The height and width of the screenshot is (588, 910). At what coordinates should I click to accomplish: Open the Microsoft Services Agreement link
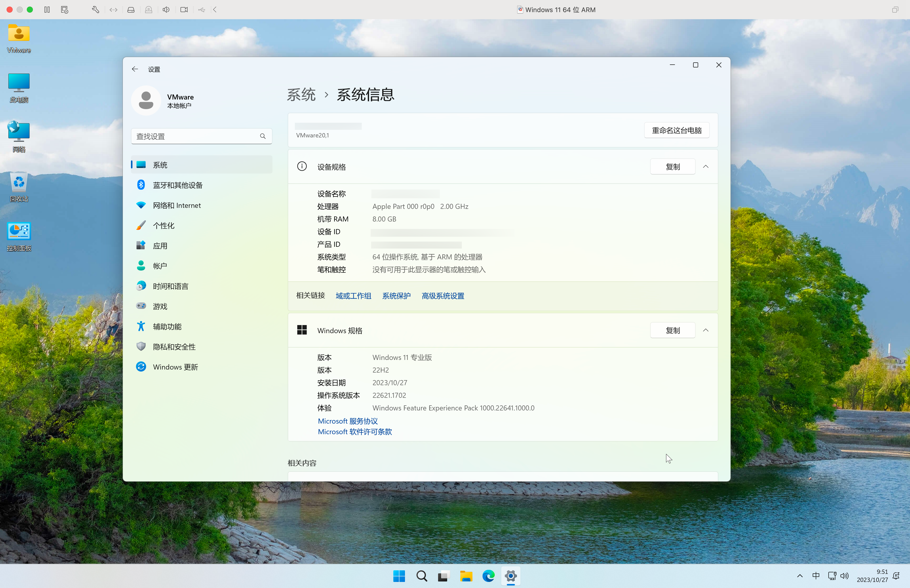pyautogui.click(x=348, y=421)
